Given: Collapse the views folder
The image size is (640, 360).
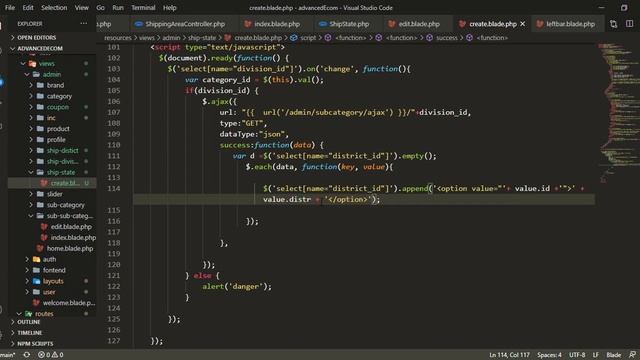Looking at the screenshot, I should click(x=52, y=64).
